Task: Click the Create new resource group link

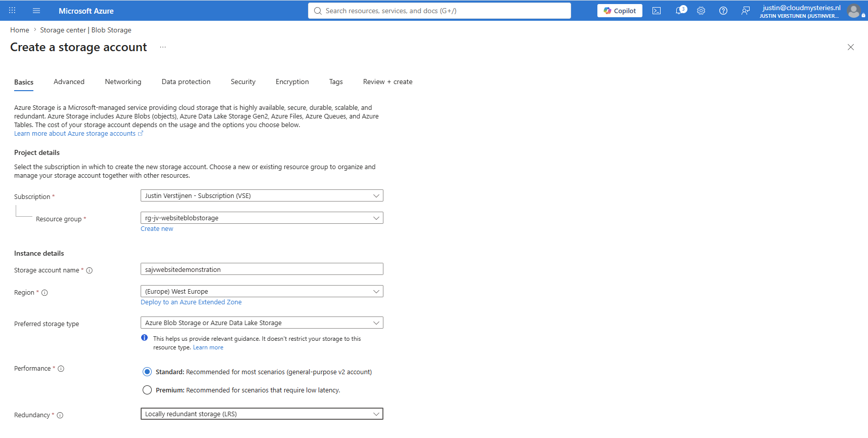Action: click(x=157, y=229)
